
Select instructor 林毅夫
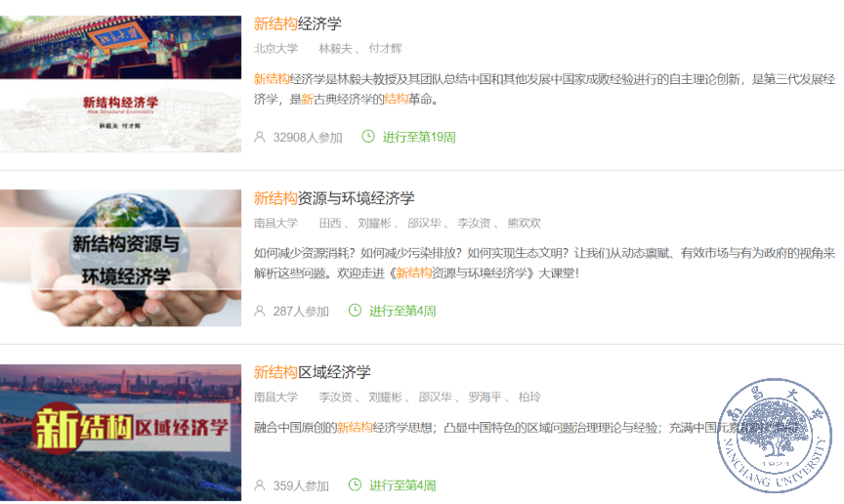[x=335, y=49]
